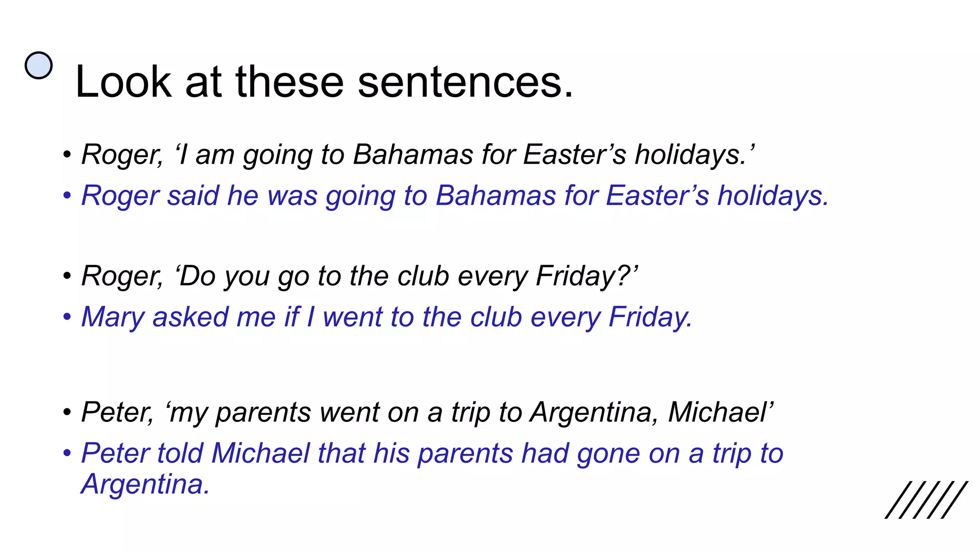Click the question 'Do you go to the club'

point(359,276)
